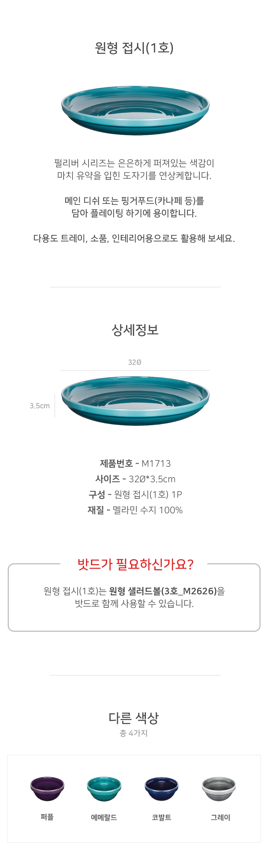Click the top teal round plate image
This screenshot has width=267, height=868.
coord(135,110)
